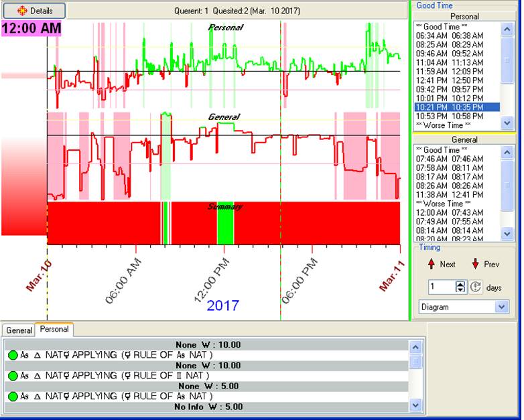Go to Prev timing period
This screenshot has height=420, width=524.
click(x=486, y=264)
